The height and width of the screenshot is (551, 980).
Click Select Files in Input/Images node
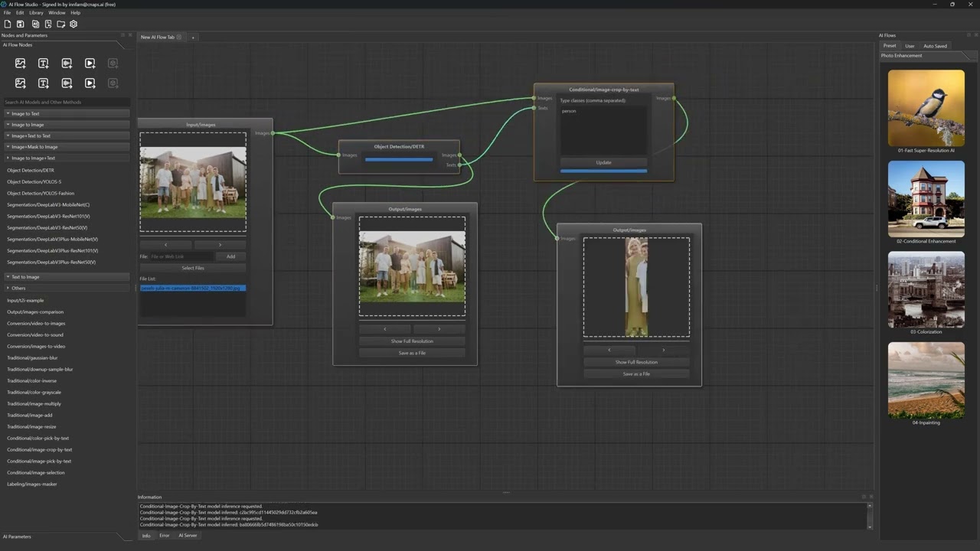point(193,268)
